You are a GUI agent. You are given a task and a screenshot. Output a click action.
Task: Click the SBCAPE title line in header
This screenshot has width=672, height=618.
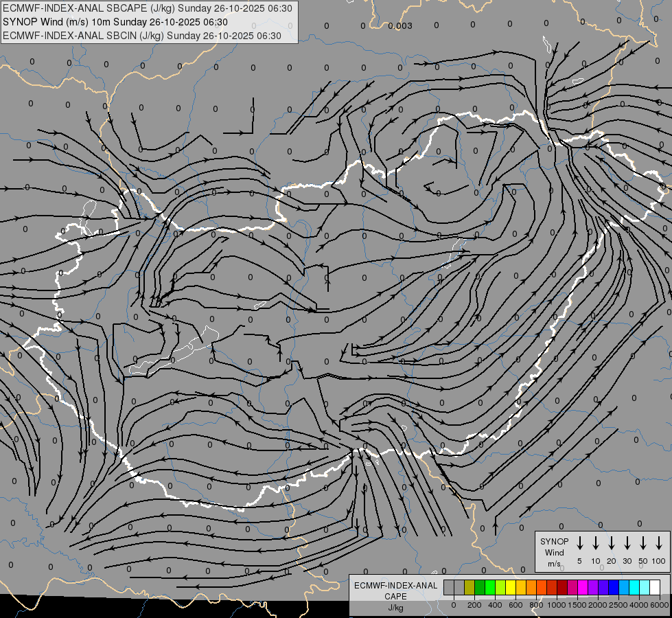tap(148, 8)
